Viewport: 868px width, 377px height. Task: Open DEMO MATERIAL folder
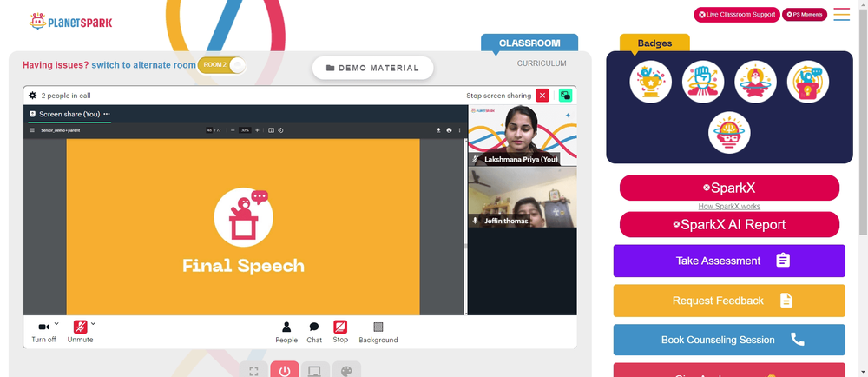(372, 68)
